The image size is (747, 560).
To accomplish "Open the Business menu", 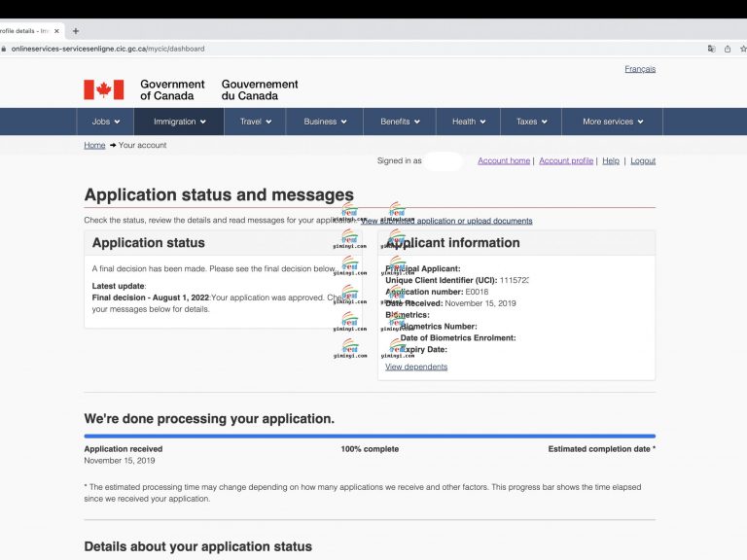I will [325, 122].
